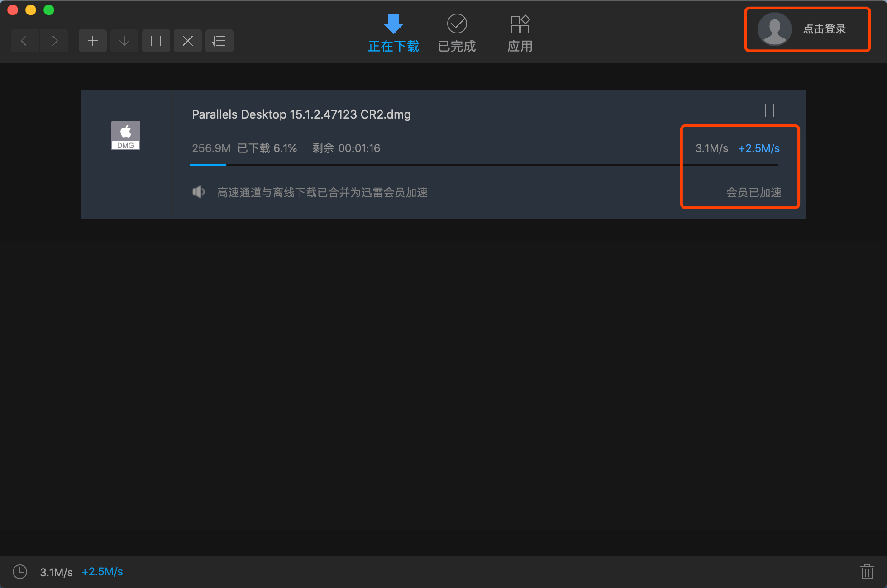
Task: Pause all tasks via toolbar pause icon
Action: (x=156, y=41)
